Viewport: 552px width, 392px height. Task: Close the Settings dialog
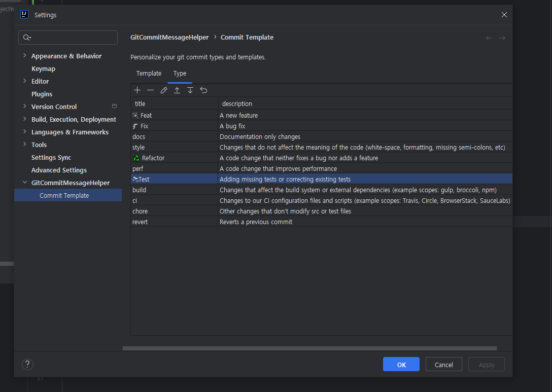point(504,15)
